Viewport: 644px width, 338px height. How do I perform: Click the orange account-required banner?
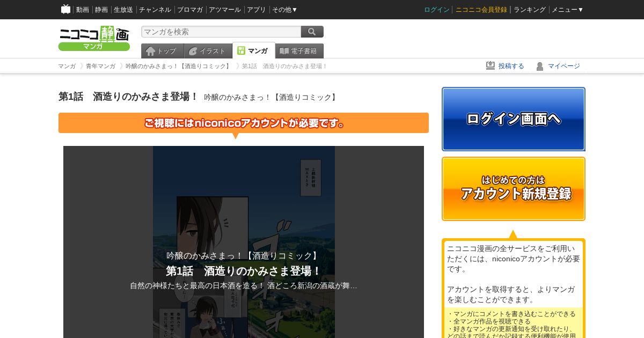click(x=244, y=123)
